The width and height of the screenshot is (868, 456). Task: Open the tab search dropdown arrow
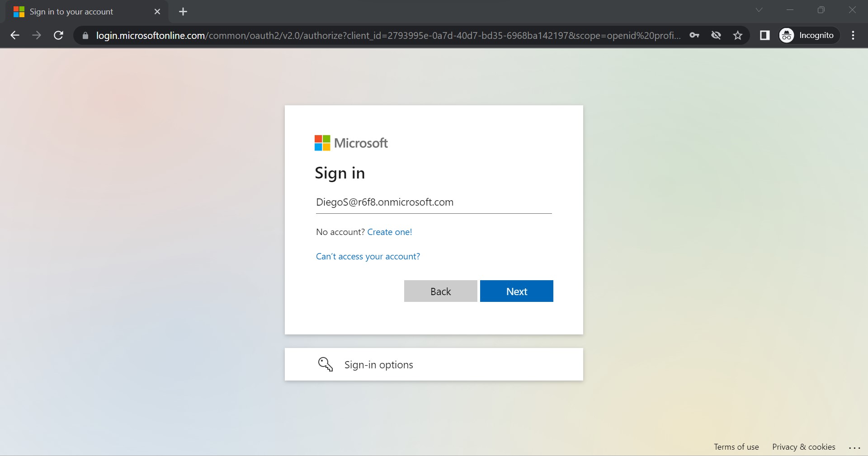click(759, 10)
